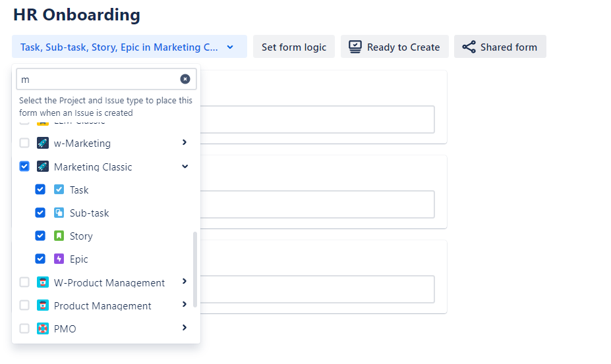Click the Task issue type icon
Viewport: 611px width, 364px height.
pos(59,190)
